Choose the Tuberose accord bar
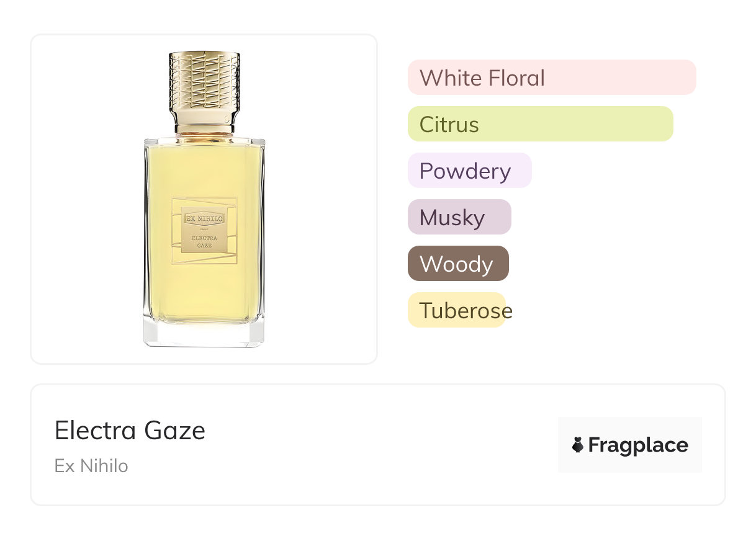Viewport: 756px width, 536px height. coord(457,310)
